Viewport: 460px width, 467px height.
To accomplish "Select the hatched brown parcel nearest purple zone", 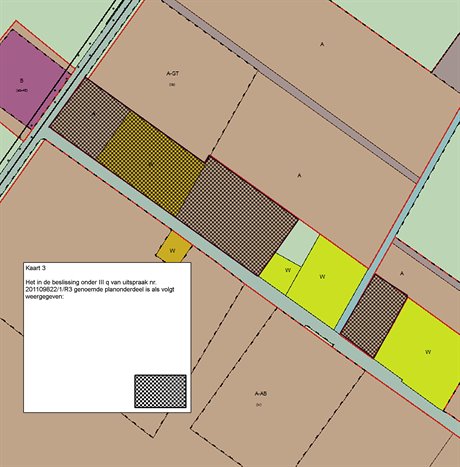I will pyautogui.click(x=89, y=118).
